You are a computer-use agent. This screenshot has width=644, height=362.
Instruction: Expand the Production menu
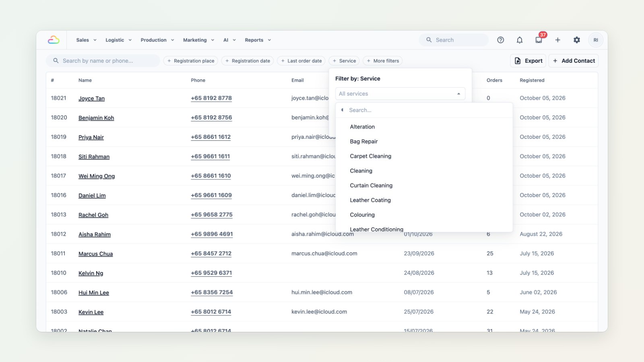157,40
